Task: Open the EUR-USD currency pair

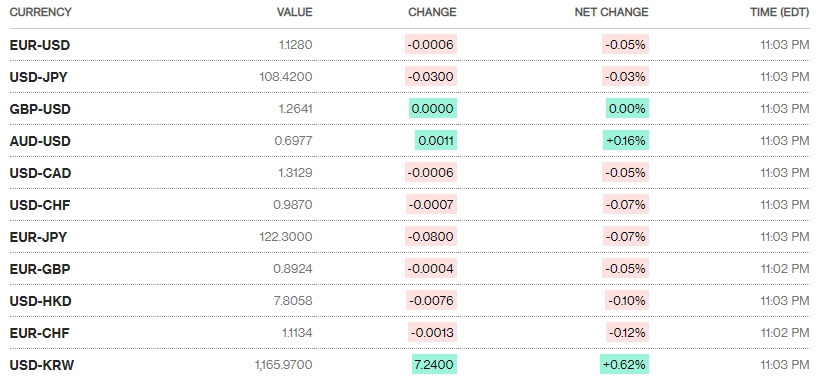Action: [40, 45]
